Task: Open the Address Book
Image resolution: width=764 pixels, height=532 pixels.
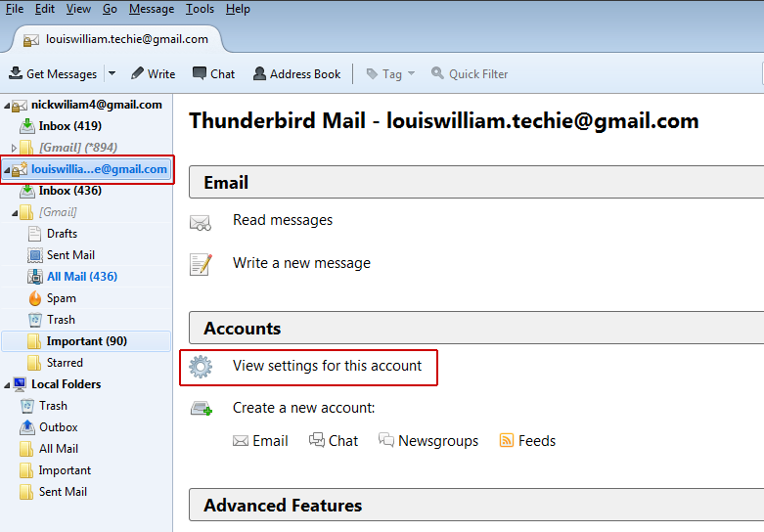Action: pyautogui.click(x=297, y=73)
